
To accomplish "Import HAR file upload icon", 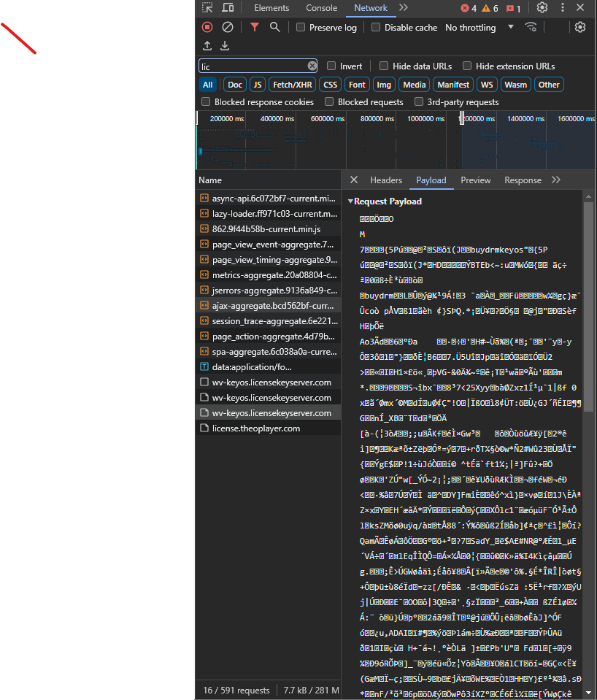I will [x=207, y=45].
